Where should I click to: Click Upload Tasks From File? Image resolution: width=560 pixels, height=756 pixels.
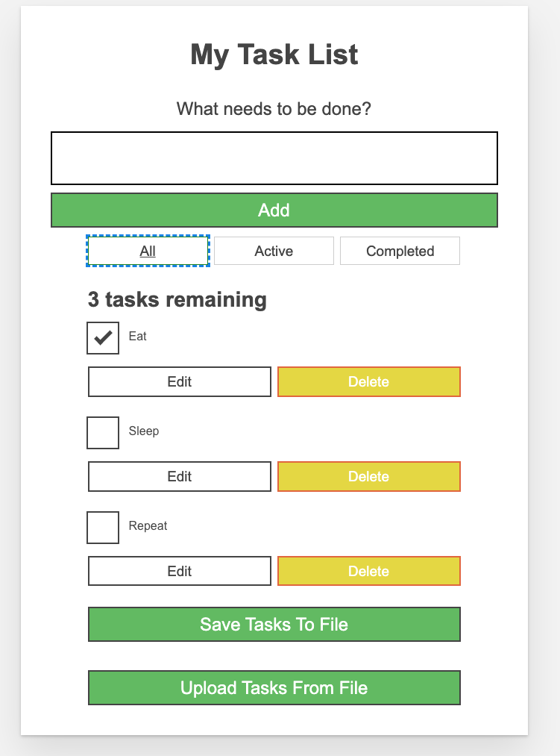pos(274,687)
